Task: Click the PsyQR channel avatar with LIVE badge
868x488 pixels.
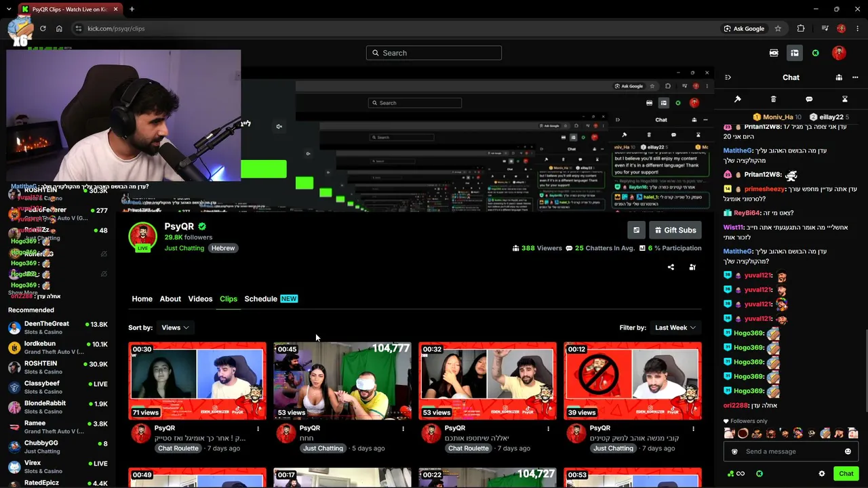Action: pos(143,237)
